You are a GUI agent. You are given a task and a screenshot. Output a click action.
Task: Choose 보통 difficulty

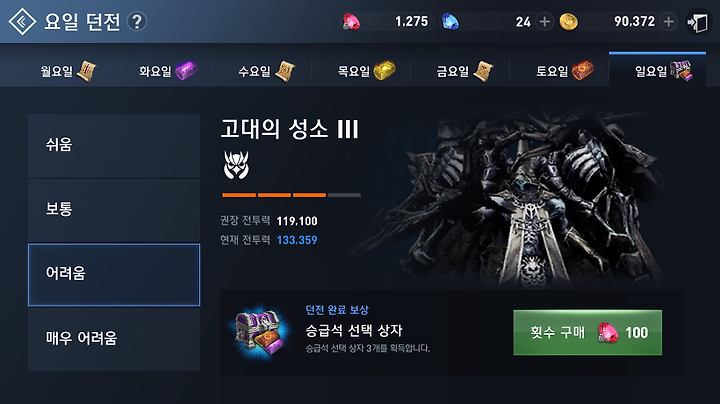pos(114,210)
